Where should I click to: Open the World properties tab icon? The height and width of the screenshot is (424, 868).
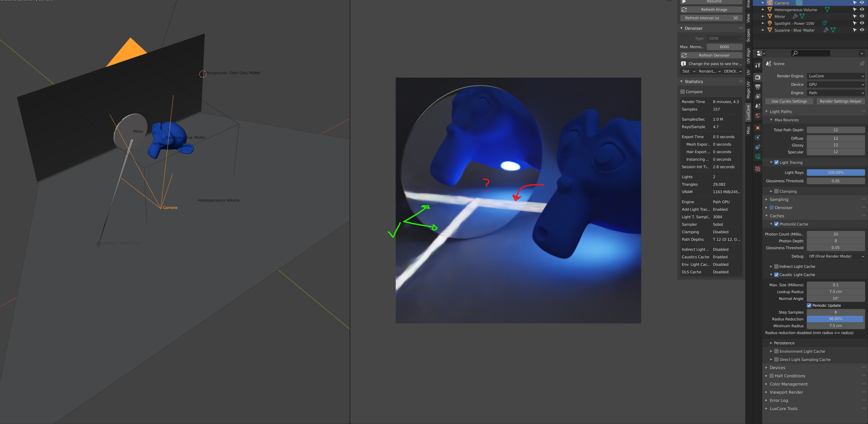[x=758, y=116]
